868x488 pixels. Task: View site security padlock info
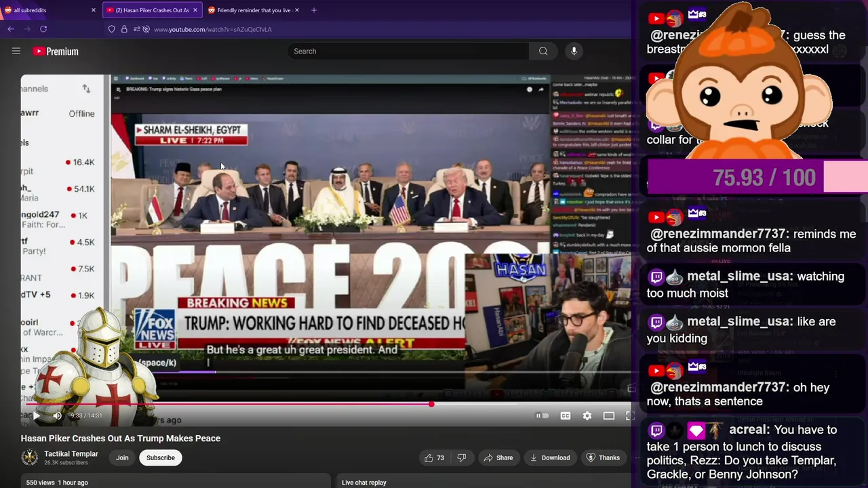[124, 29]
